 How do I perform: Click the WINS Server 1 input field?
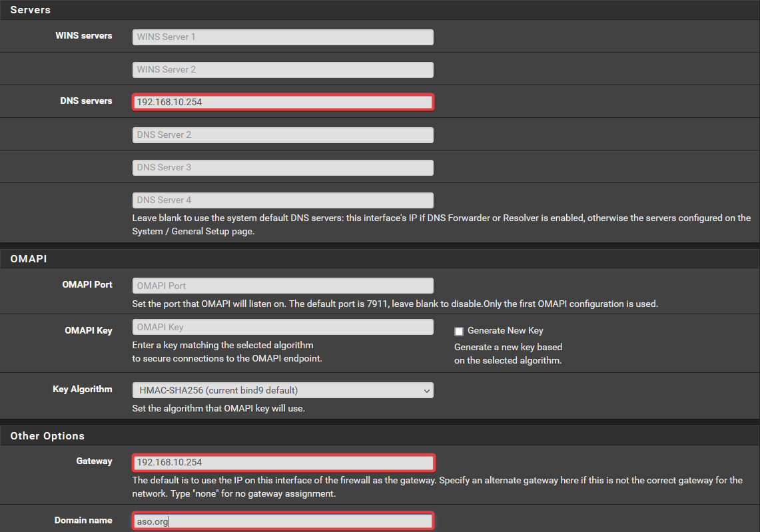coord(282,37)
